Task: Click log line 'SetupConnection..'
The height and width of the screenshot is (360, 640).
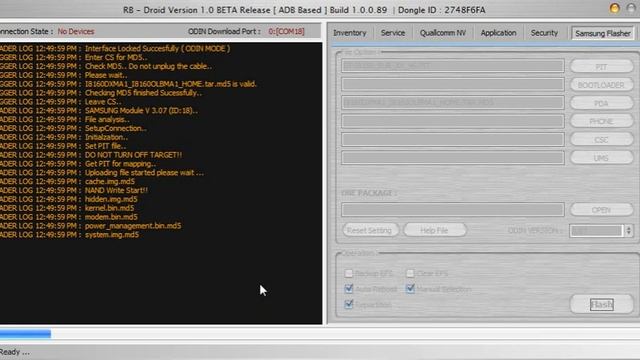Action: (116, 128)
